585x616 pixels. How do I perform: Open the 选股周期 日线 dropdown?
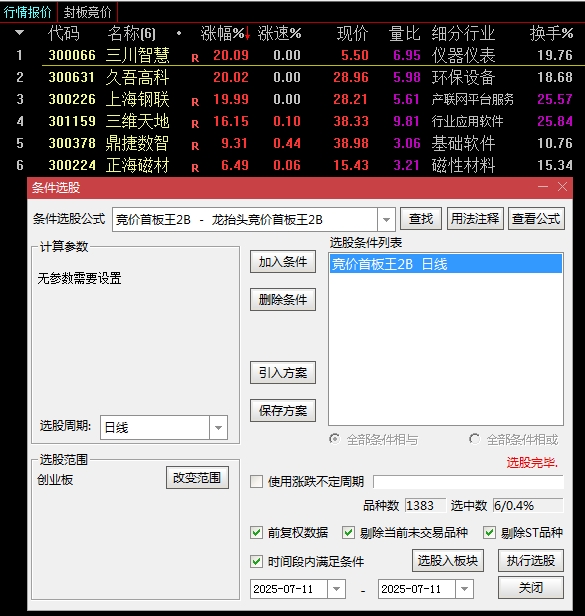218,427
